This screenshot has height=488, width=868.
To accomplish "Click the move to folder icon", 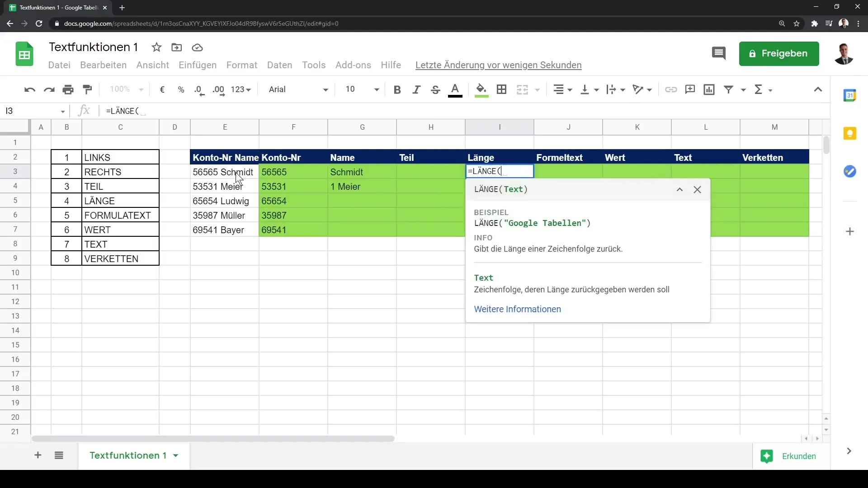I will (x=177, y=47).
